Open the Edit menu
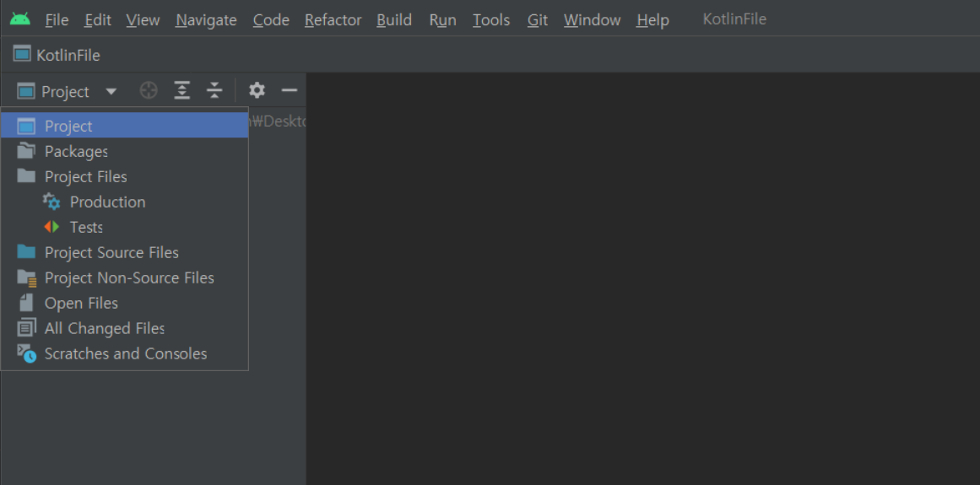 click(x=98, y=20)
